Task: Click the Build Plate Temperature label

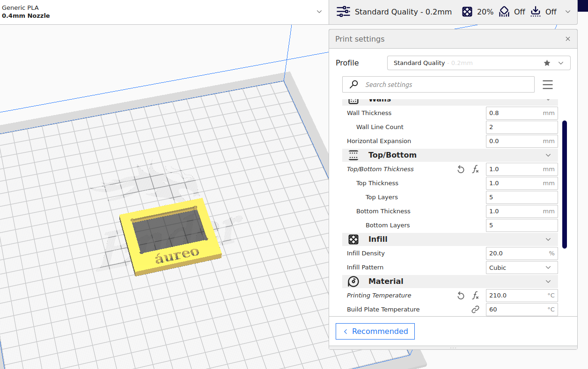Action: (383, 309)
